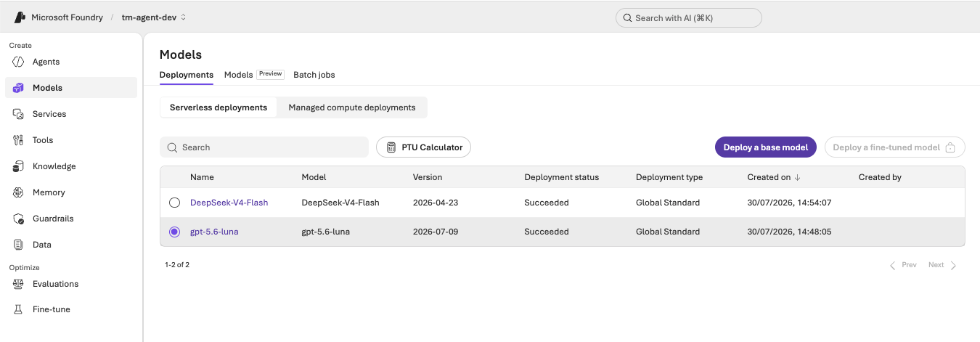The width and height of the screenshot is (980, 342).
Task: Click timestamp 30/07/2026, 14:54:07
Action: [x=789, y=203]
